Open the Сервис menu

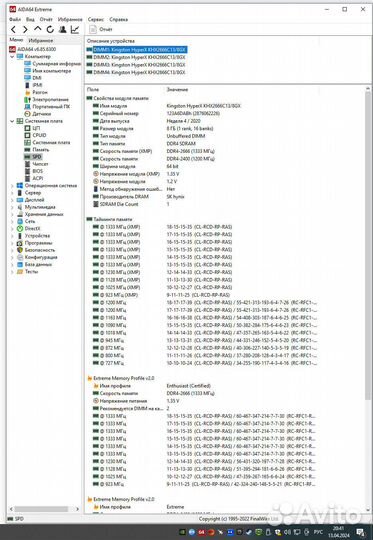(96, 20)
